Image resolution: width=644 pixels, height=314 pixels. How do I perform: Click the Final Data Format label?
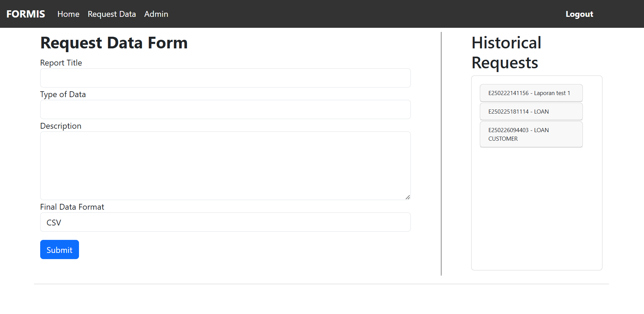pyautogui.click(x=72, y=207)
